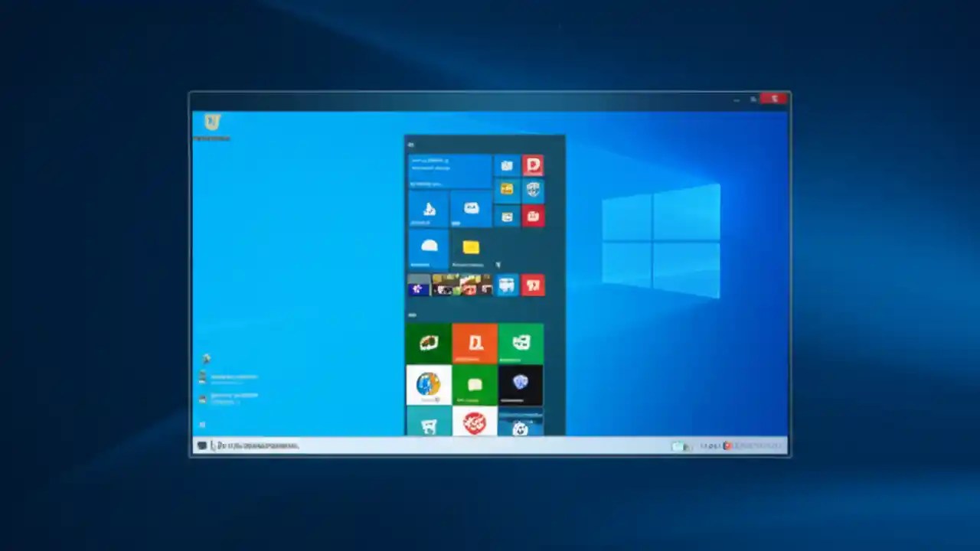Open the large blue news tile
The height and width of the screenshot is (551, 980).
449,168
